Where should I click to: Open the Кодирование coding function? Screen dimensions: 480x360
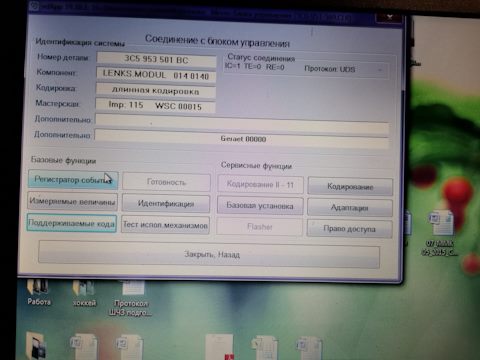[x=350, y=187]
